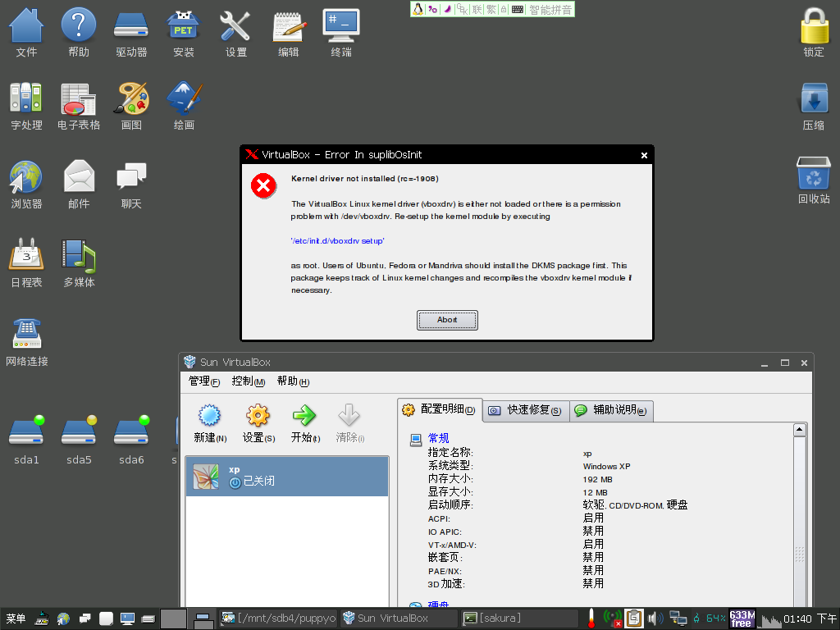The height and width of the screenshot is (630, 840).
Task: Close the VirtualBox error dialog
Action: (644, 155)
